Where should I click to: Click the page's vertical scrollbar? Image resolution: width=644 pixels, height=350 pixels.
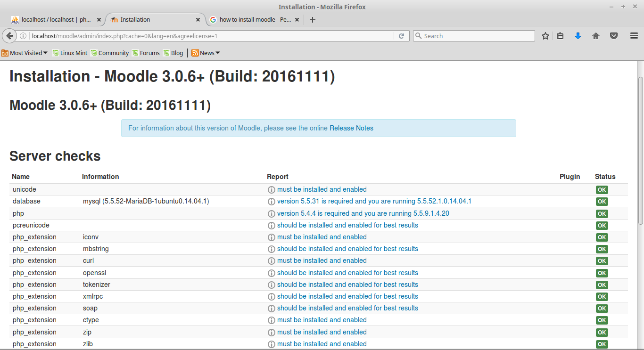pos(640,151)
